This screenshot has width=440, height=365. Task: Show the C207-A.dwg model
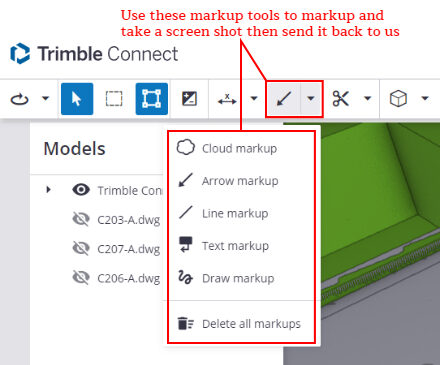pos(81,248)
